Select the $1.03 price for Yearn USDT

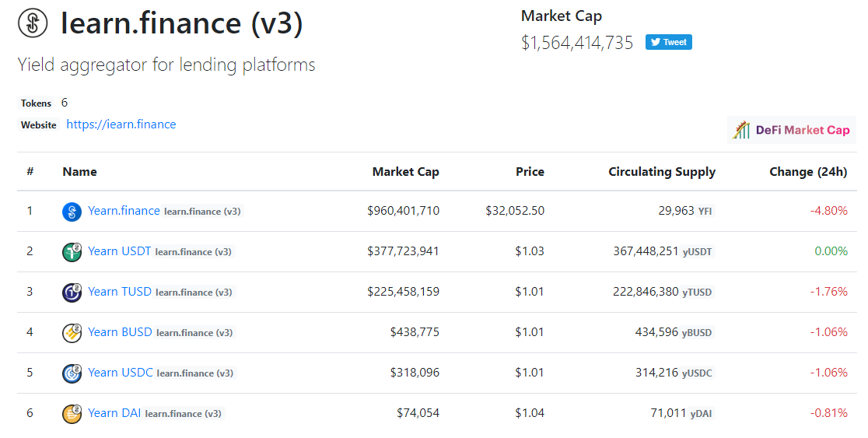[530, 251]
